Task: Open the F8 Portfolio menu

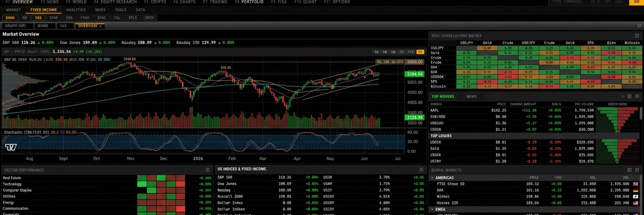Action: [x=249, y=2]
